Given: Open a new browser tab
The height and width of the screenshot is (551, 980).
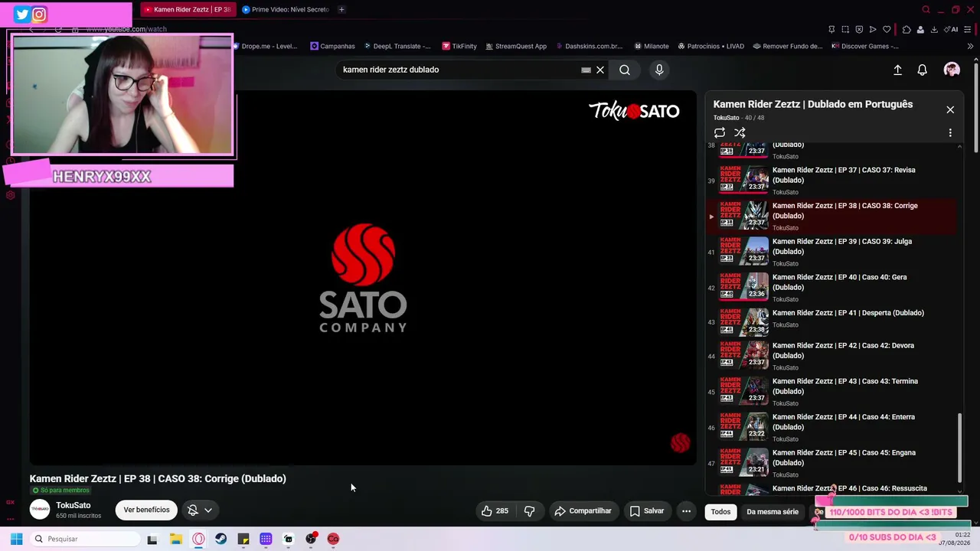Looking at the screenshot, I should 341,9.
